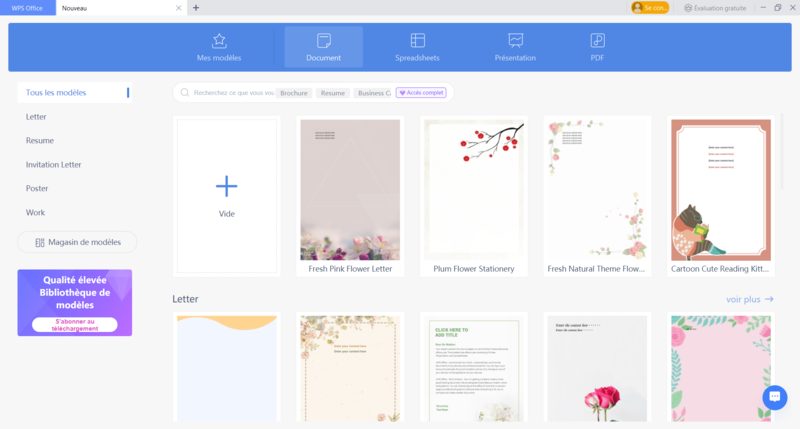Viewport: 800px width, 429px height.
Task: Choose the Resume category in sidebar
Action: (40, 140)
